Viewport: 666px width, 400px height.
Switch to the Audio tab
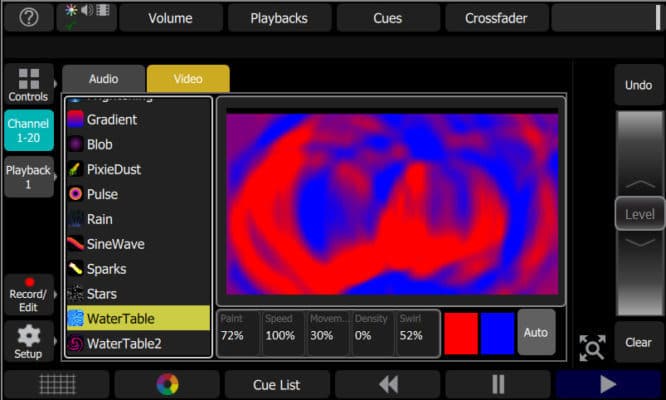(x=103, y=79)
